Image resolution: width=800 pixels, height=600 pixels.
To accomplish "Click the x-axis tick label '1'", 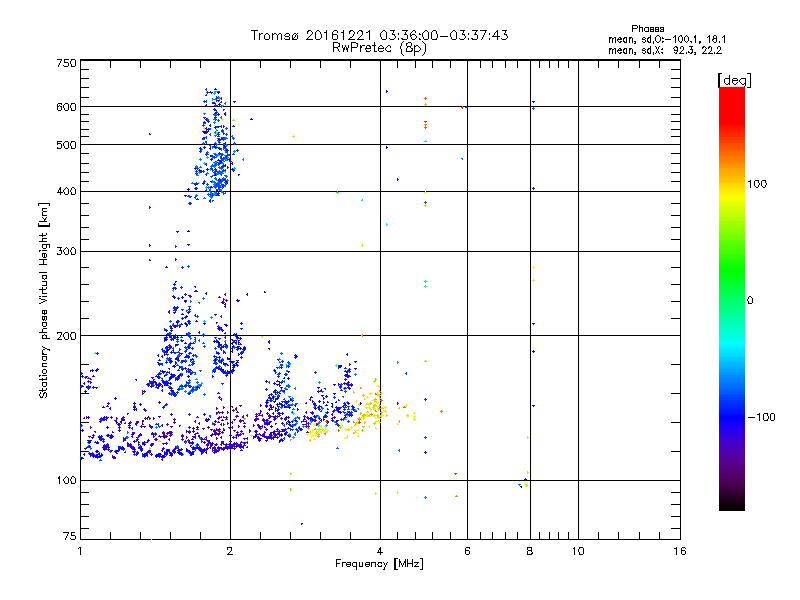I will click(x=80, y=551).
